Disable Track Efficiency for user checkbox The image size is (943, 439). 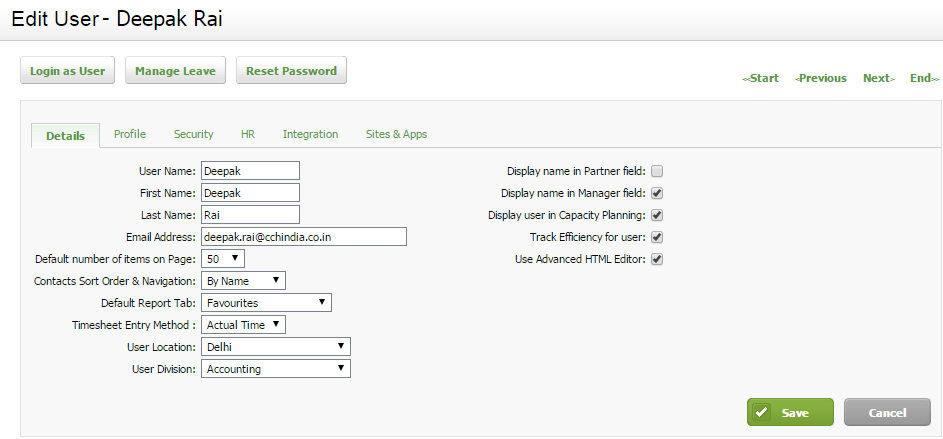657,237
